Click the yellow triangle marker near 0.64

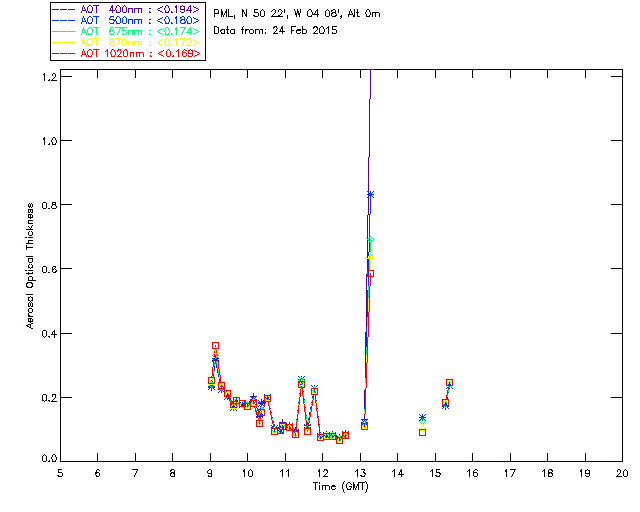click(371, 256)
